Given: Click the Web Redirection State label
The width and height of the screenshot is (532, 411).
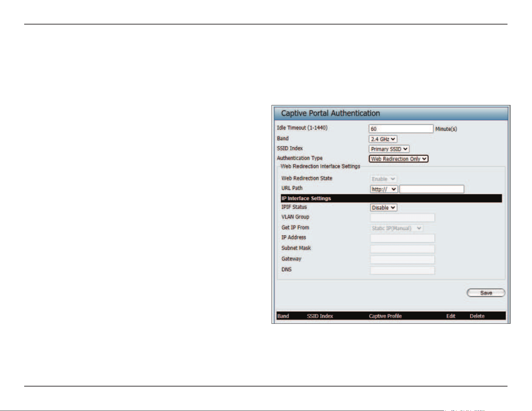Looking at the screenshot, I should tap(307, 178).
